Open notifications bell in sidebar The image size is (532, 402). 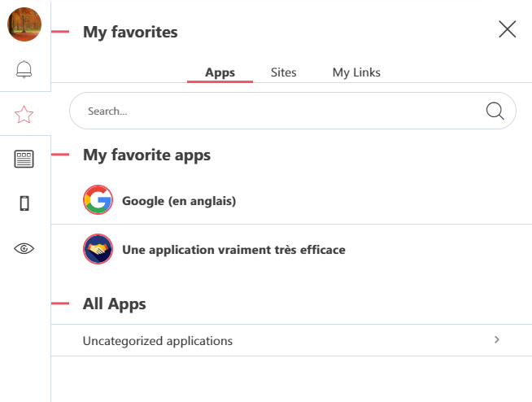(24, 69)
